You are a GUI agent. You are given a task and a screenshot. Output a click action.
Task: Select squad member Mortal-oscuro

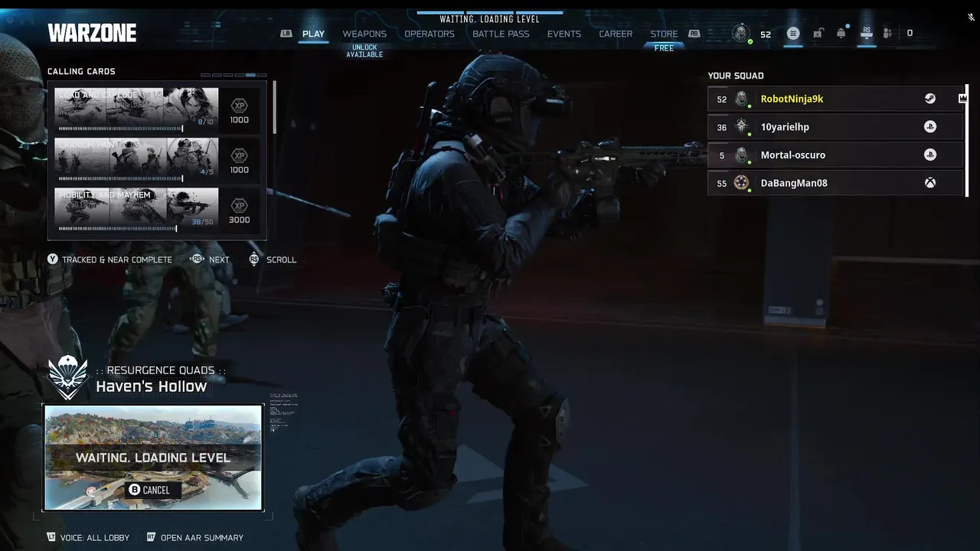point(835,155)
